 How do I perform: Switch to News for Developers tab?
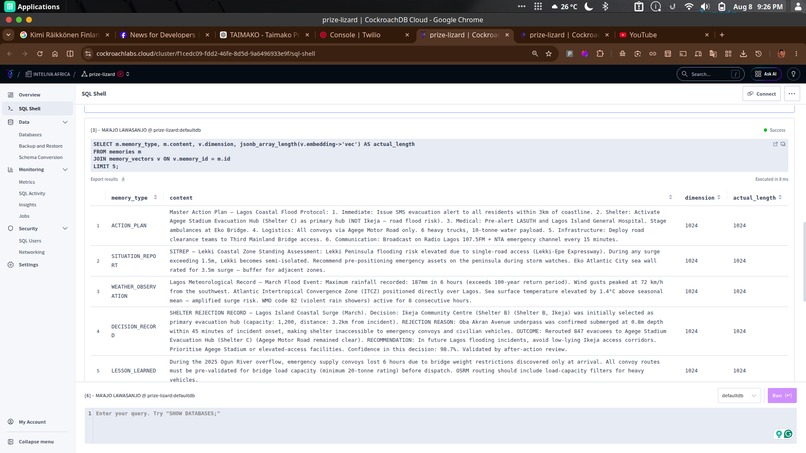coord(162,35)
